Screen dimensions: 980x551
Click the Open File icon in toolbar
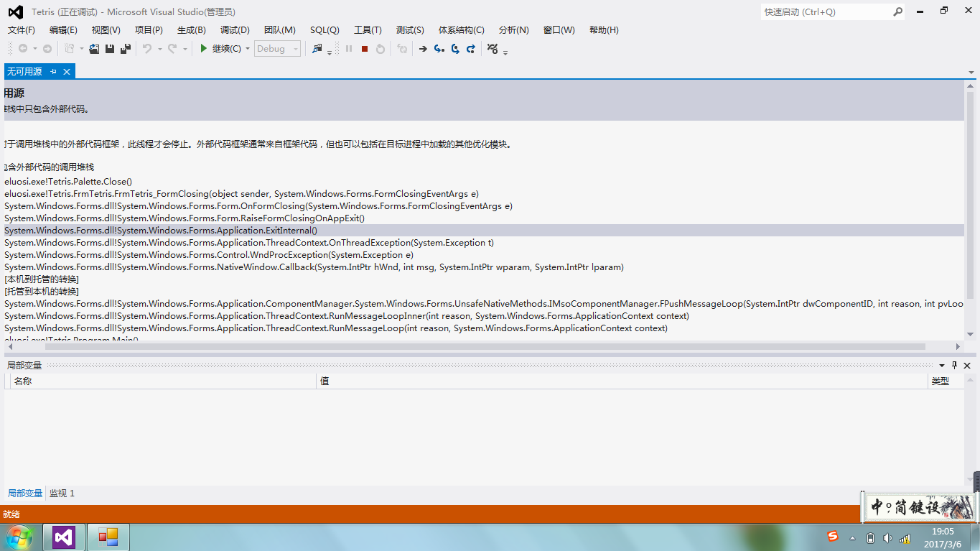[x=94, y=49]
